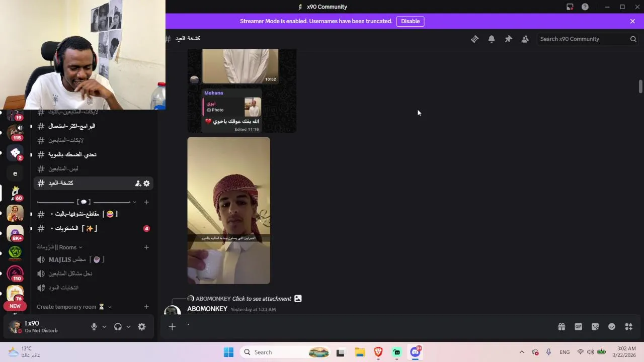
Task: Click the plus attach button in message bar
Action: [x=172, y=327]
